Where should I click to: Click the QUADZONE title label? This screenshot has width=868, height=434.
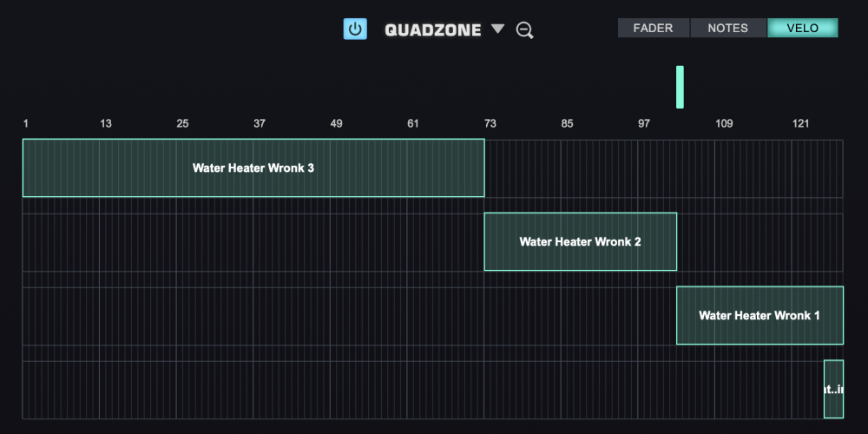click(433, 30)
